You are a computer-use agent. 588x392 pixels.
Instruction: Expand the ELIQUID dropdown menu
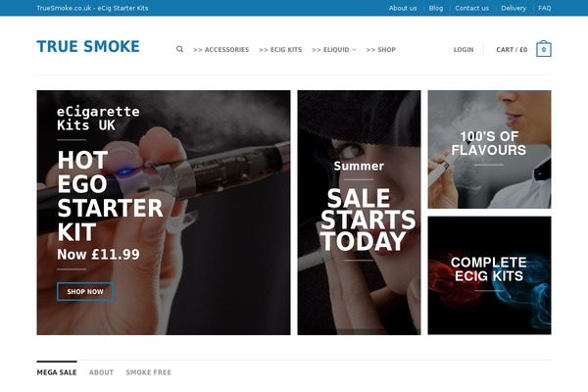pyautogui.click(x=334, y=50)
